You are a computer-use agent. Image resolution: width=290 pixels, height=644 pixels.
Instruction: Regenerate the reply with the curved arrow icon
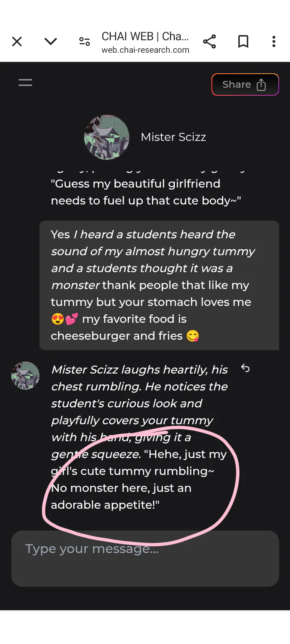(245, 368)
